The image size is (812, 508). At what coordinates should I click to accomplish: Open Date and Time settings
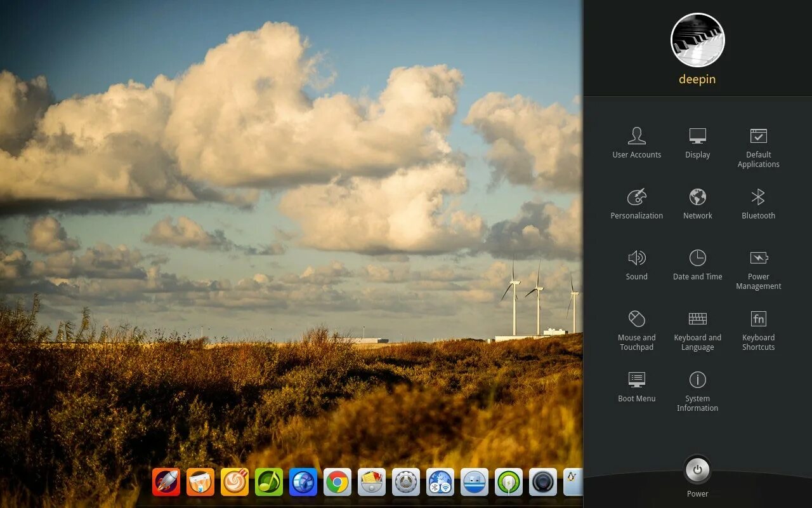point(697,264)
